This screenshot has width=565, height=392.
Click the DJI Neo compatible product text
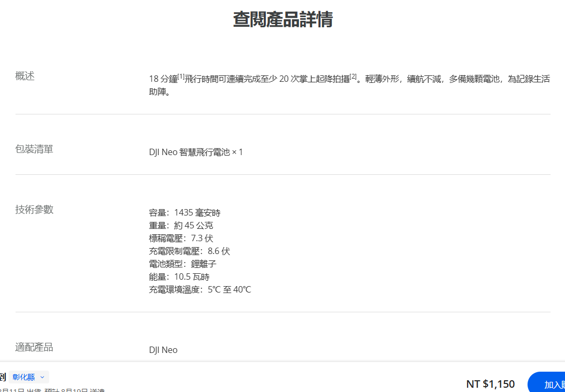163,350
